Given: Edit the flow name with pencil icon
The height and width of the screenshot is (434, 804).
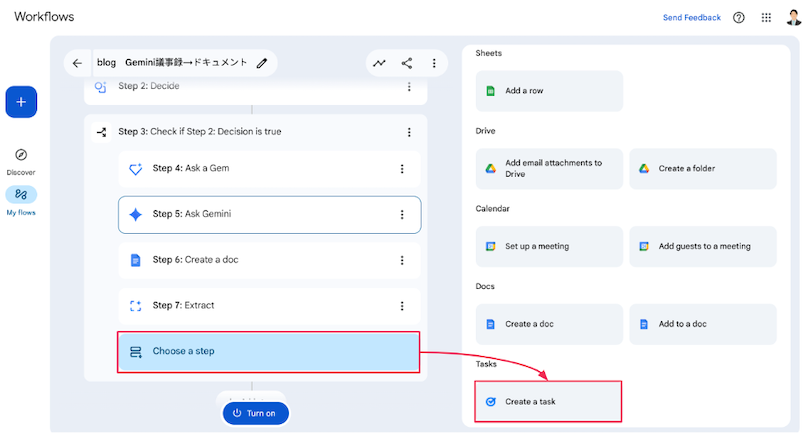Looking at the screenshot, I should click(262, 63).
